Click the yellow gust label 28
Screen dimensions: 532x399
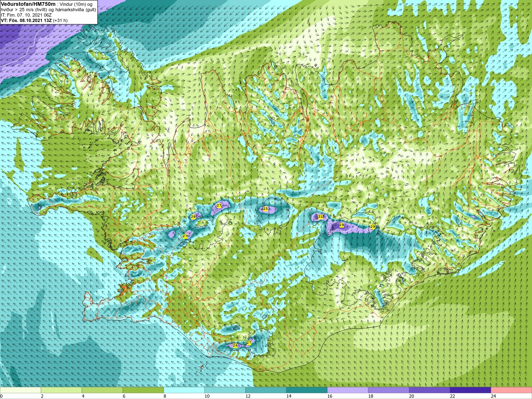[x=193, y=217]
